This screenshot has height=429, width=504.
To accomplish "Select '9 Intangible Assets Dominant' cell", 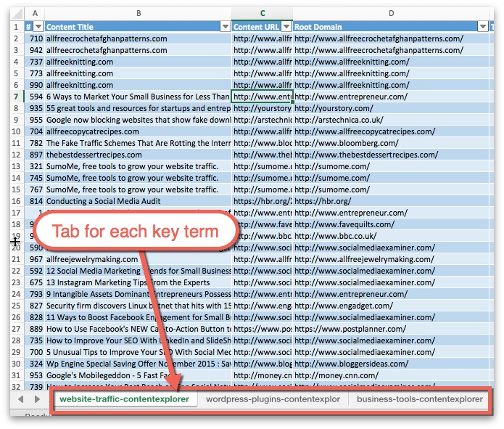I will (x=139, y=294).
